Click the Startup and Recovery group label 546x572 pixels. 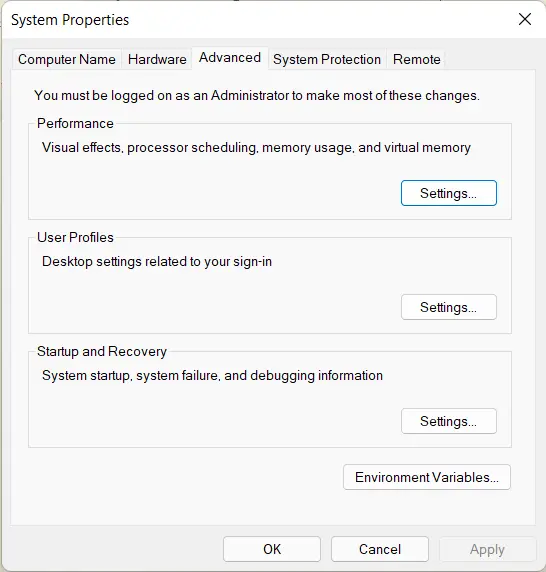click(x=102, y=351)
